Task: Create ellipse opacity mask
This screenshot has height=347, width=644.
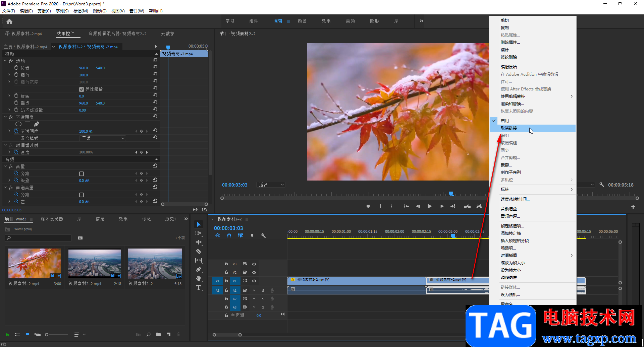Action: tap(18, 124)
